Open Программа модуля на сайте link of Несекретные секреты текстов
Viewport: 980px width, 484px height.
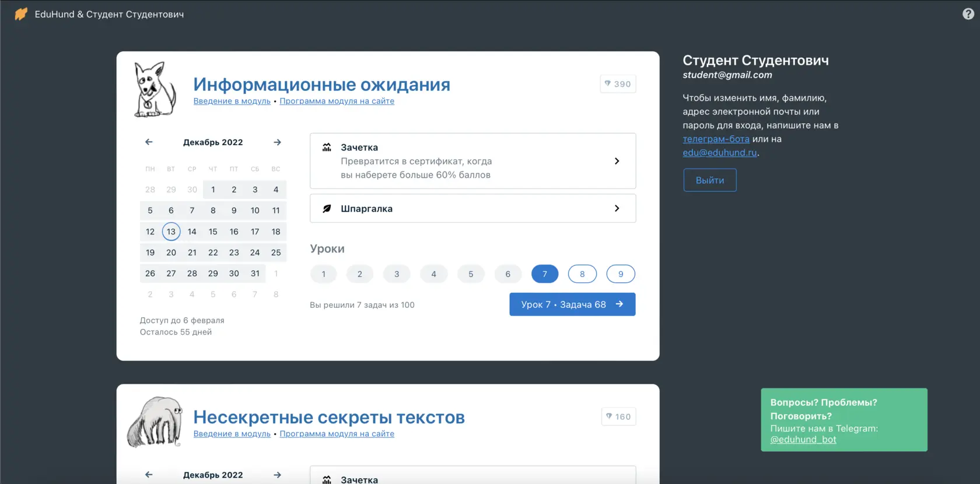click(x=337, y=434)
